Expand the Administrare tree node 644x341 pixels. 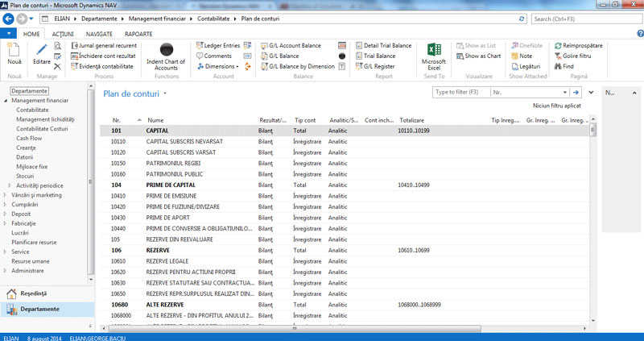click(6, 271)
